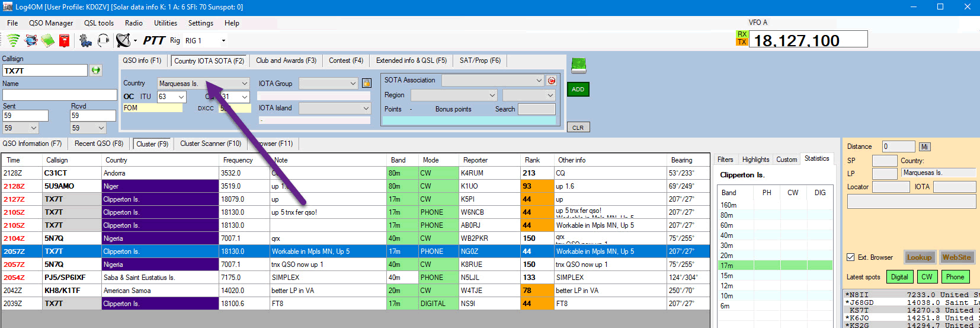Image resolution: width=980 pixels, height=328 pixels.
Task: Switch to QSO info (F1) tab
Action: [x=142, y=60]
